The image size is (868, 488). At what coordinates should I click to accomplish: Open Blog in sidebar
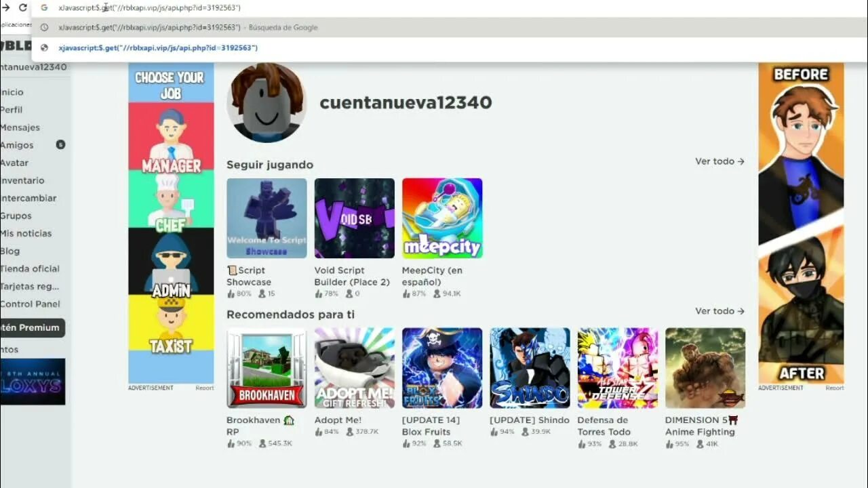10,251
